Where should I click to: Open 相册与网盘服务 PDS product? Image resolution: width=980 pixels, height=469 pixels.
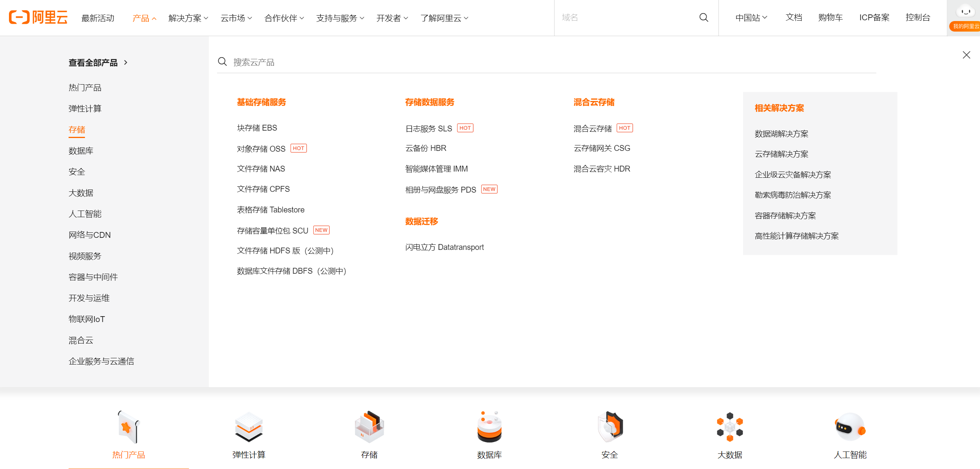(x=441, y=189)
